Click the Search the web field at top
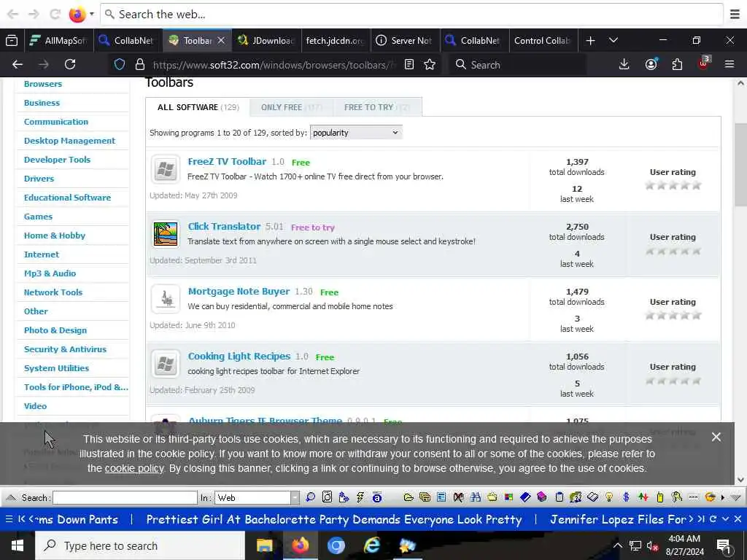Viewport: 747px width, 560px height. point(412,15)
